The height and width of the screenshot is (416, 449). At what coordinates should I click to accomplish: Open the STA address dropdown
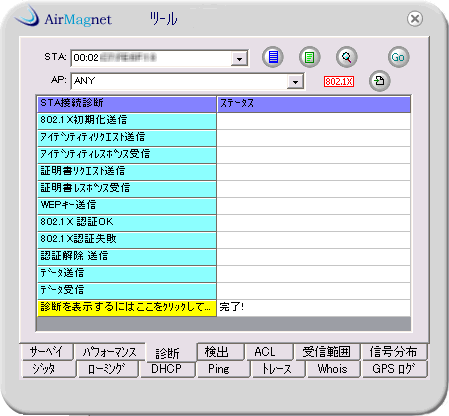(x=239, y=59)
